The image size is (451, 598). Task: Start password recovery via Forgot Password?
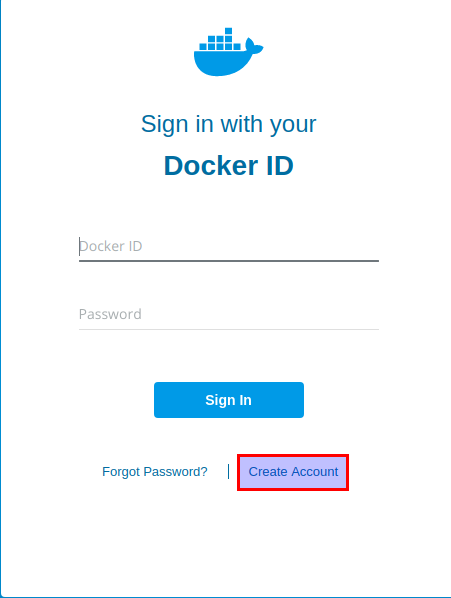155,472
